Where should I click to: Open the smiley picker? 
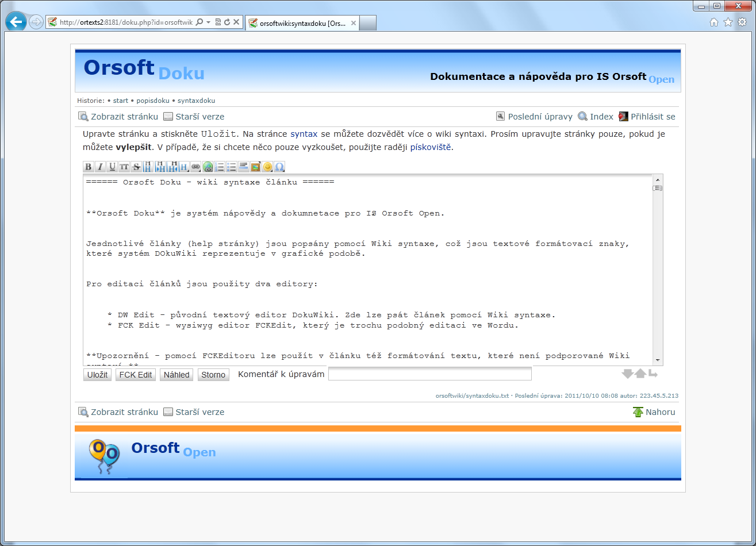tap(267, 167)
